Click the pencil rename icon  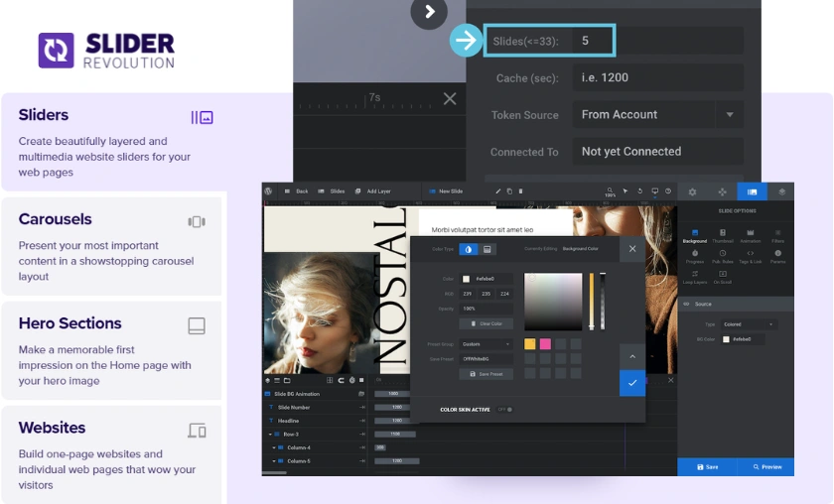coord(498,191)
